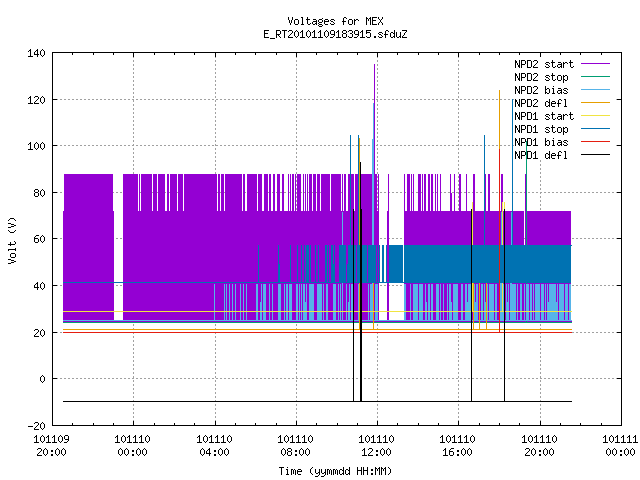The width and height of the screenshot is (640, 480).
Task: Click the 140 y-axis tick label
Action: [x=36, y=53]
